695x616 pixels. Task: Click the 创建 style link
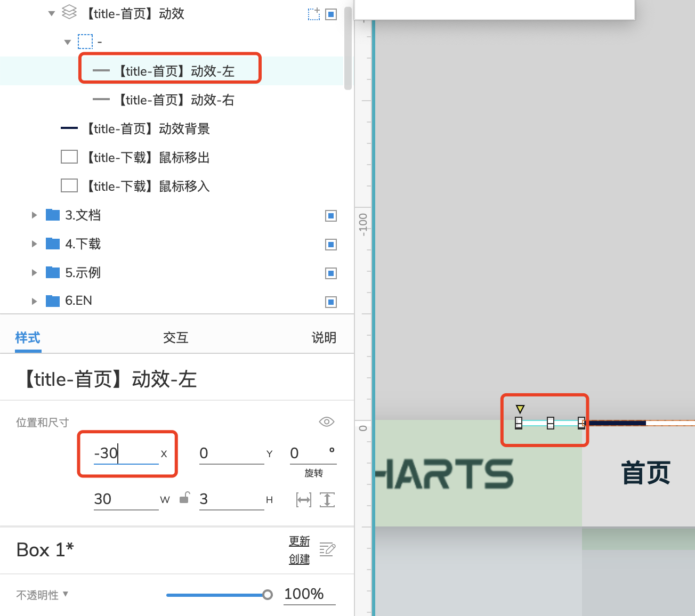point(300,560)
